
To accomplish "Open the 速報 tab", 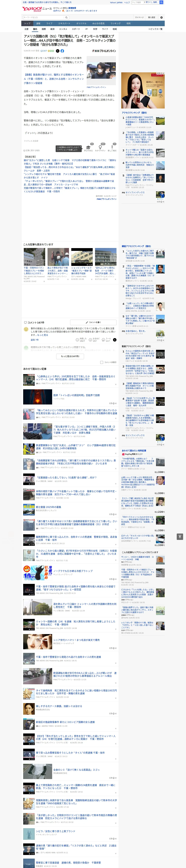I will click(x=38, y=24).
